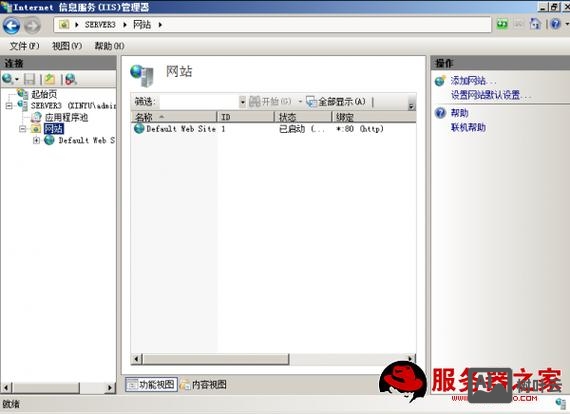Click the green refresh icon in address bar
The width and height of the screenshot is (570, 414).
pos(502,24)
